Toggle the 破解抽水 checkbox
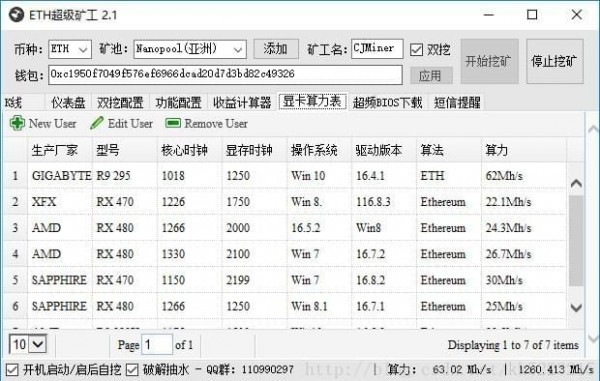This screenshot has height=381, width=600. 132,370
